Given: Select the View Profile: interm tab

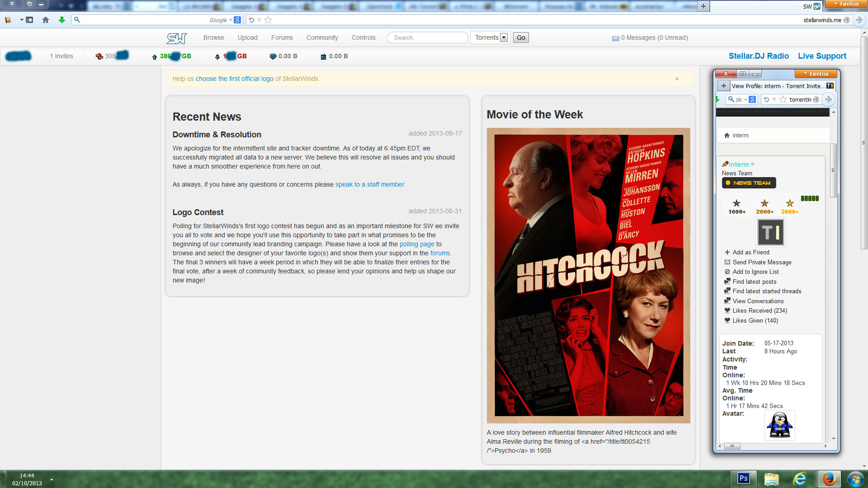Looking at the screenshot, I should click(x=782, y=86).
